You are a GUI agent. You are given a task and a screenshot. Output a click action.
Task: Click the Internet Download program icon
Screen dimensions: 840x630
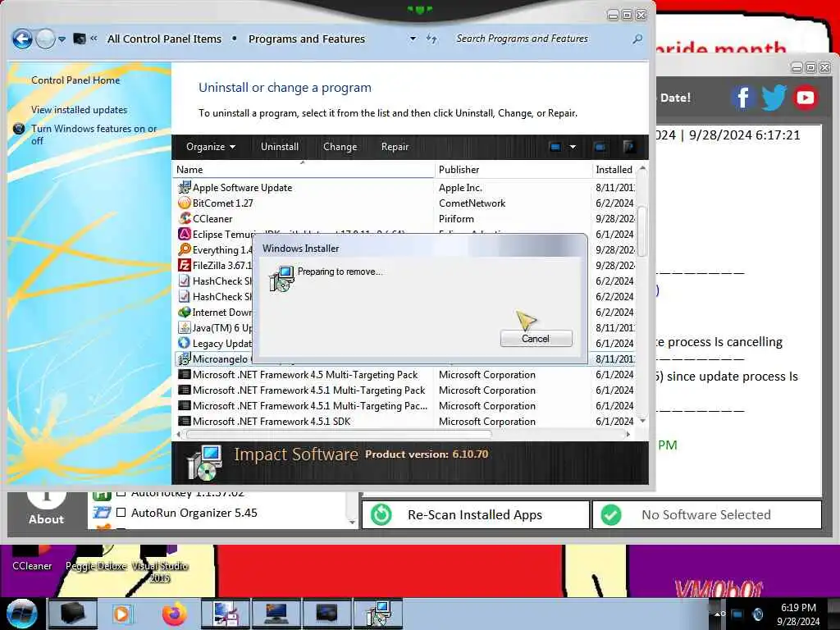185,312
